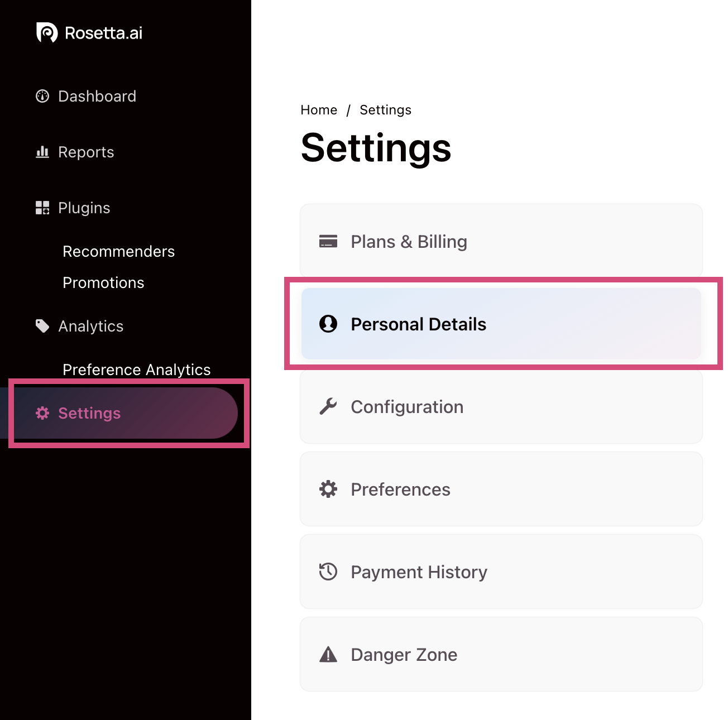This screenshot has width=728, height=720.
Task: Click the Personal Details user icon
Action: [x=328, y=324]
